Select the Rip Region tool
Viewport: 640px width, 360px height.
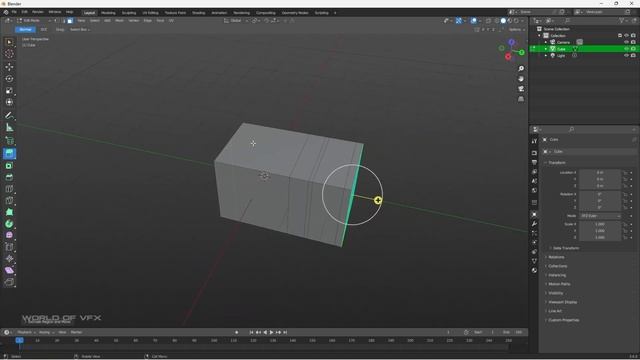9,282
